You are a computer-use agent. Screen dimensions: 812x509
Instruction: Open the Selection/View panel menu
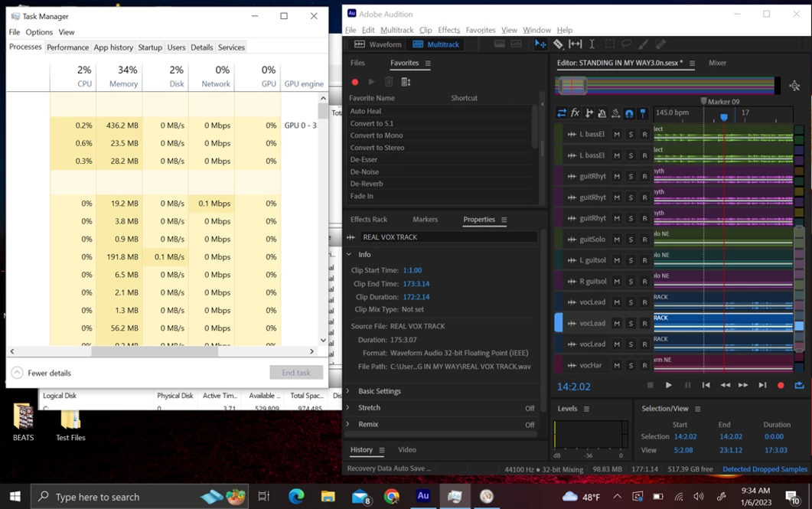(697, 409)
